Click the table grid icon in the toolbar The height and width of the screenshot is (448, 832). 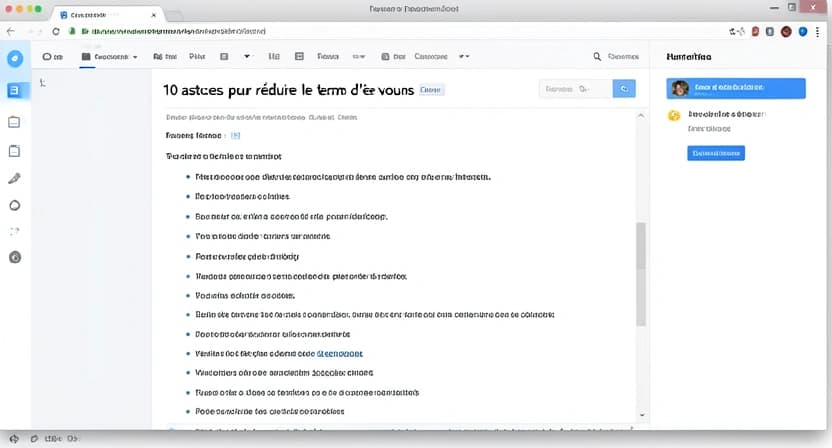click(x=299, y=56)
